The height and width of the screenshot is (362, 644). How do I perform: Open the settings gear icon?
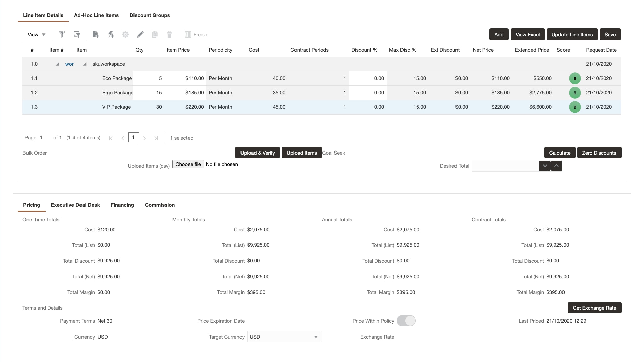(125, 34)
